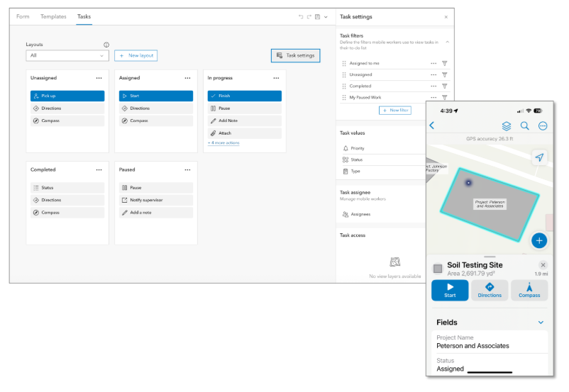Open more menu in mobile app
This screenshot has height=392, width=569.
pyautogui.click(x=543, y=126)
